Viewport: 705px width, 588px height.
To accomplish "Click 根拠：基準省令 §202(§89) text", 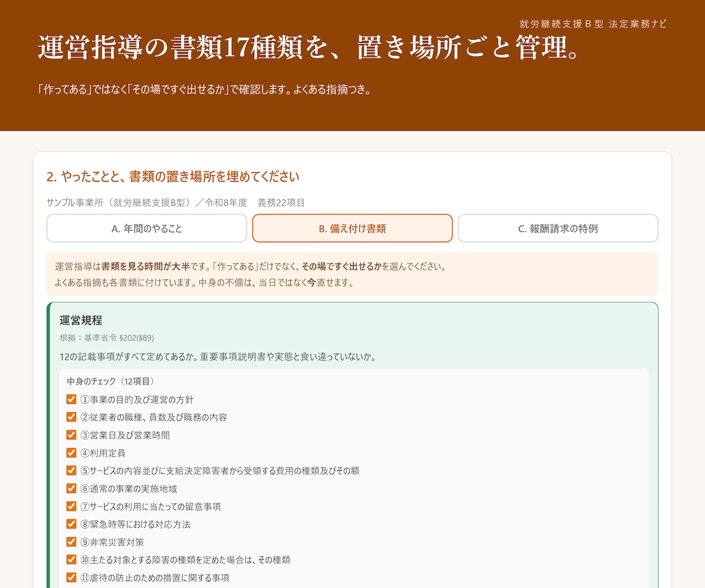I will pos(106,338).
